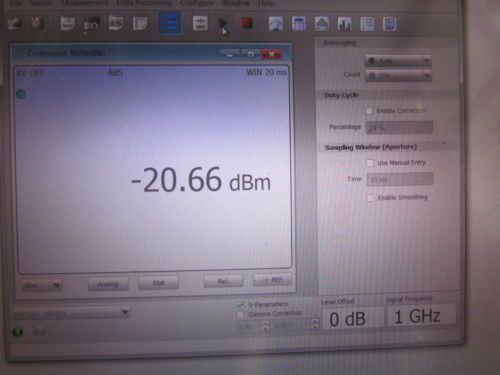Click the 1 GHz Signal Frequency field
The image size is (500, 375).
click(x=421, y=316)
